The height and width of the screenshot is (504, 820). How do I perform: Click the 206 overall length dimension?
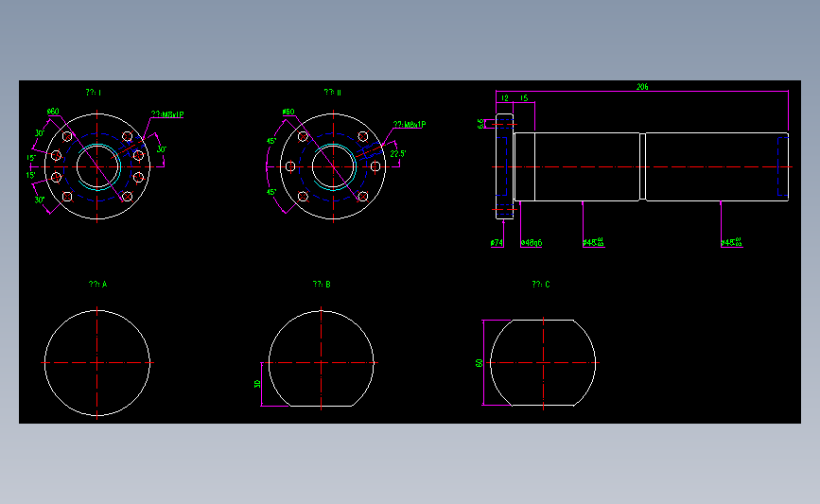coord(642,87)
